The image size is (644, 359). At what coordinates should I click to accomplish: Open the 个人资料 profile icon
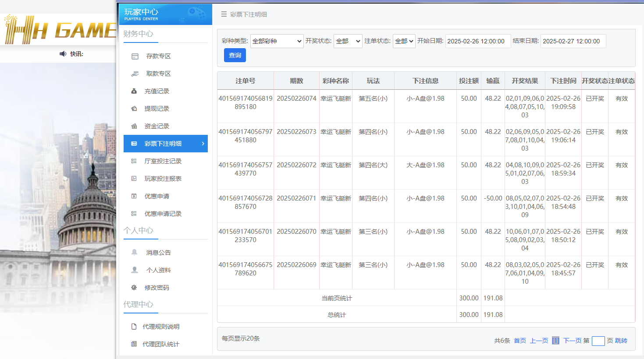coord(135,270)
